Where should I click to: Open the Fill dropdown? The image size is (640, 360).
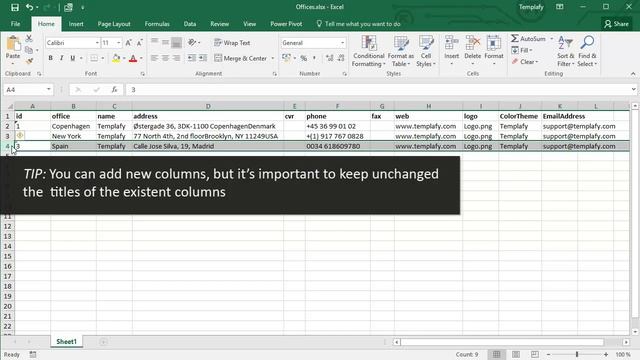[522, 50]
